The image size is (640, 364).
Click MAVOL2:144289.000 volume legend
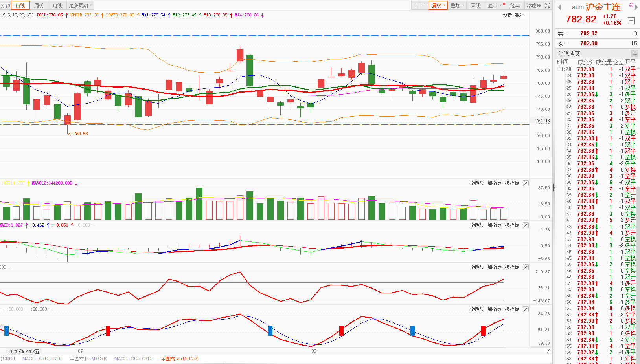(x=52, y=183)
